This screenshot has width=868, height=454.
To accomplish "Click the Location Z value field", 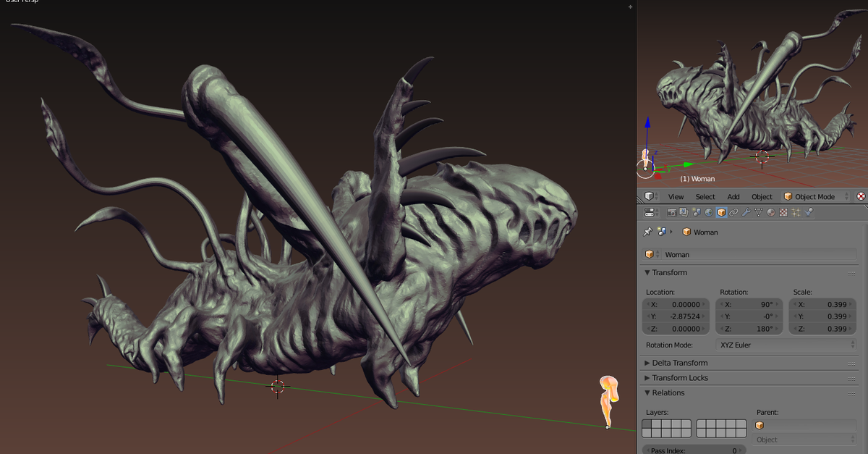I will 676,329.
